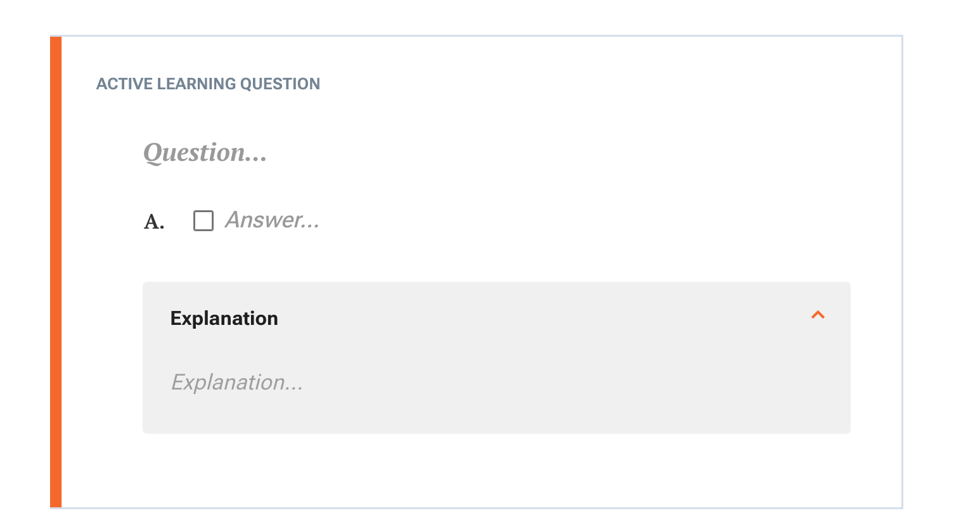Place the cursor in the Explanation text field
Viewport: 980px width, 532px height.
pyautogui.click(x=237, y=382)
